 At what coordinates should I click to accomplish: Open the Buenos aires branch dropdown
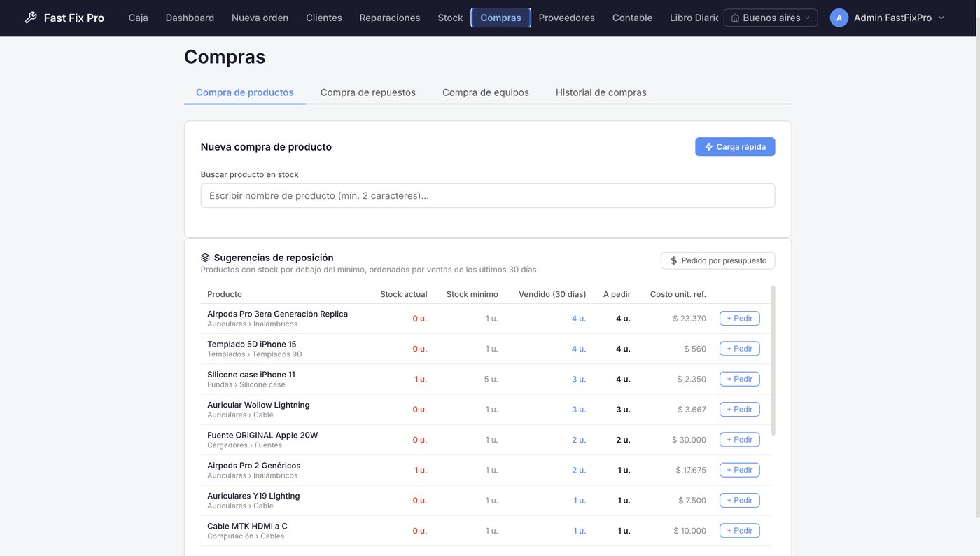tap(771, 18)
